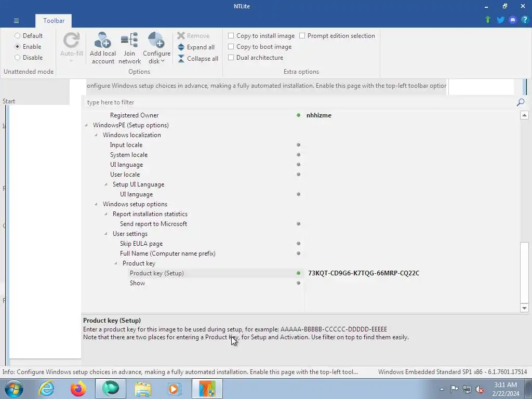The height and width of the screenshot is (399, 532).
Task: Launch Internet Explorer from taskbar
Action: (46, 389)
